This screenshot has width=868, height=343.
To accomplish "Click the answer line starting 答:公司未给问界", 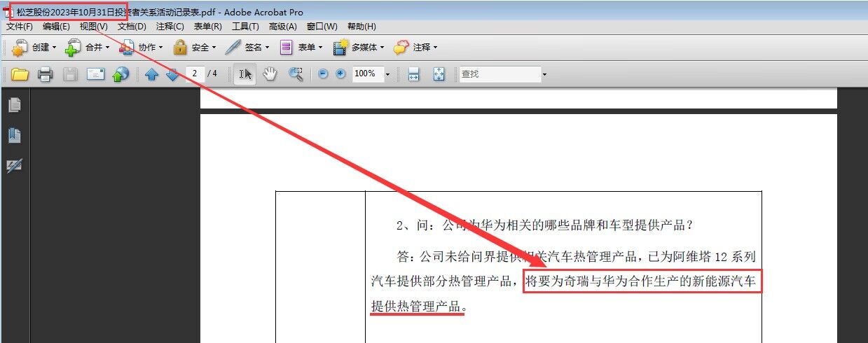I will pyautogui.click(x=576, y=256).
